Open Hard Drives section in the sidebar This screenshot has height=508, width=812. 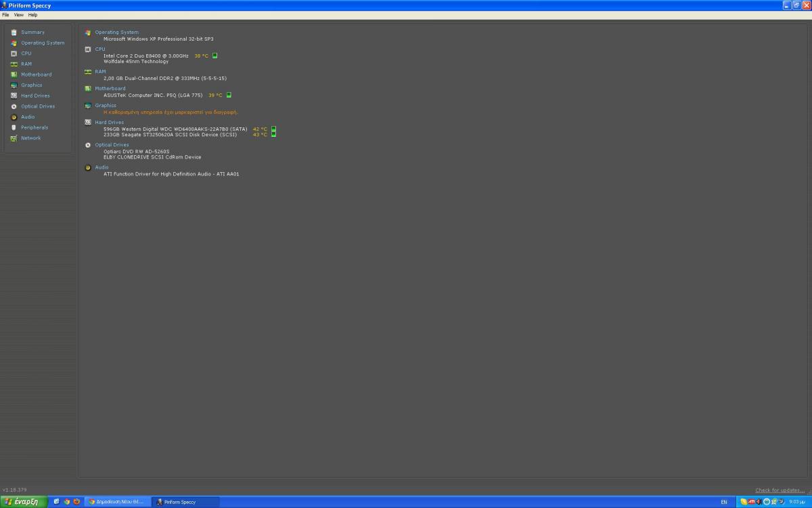(35, 96)
